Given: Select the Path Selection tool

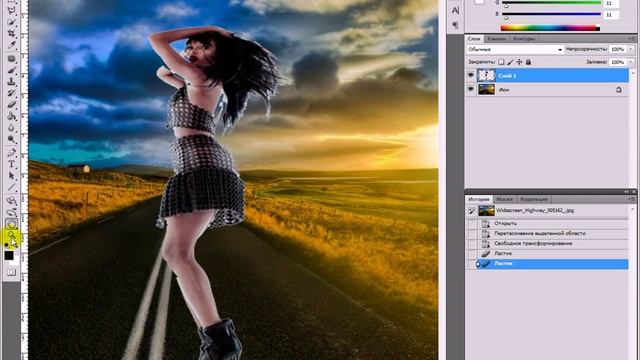Looking at the screenshot, I should tap(11, 176).
